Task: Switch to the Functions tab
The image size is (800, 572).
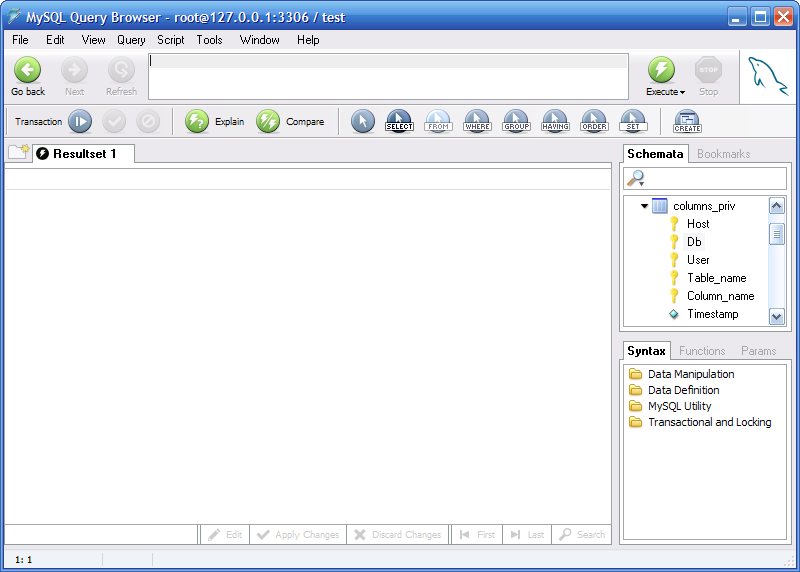Action: pyautogui.click(x=702, y=351)
